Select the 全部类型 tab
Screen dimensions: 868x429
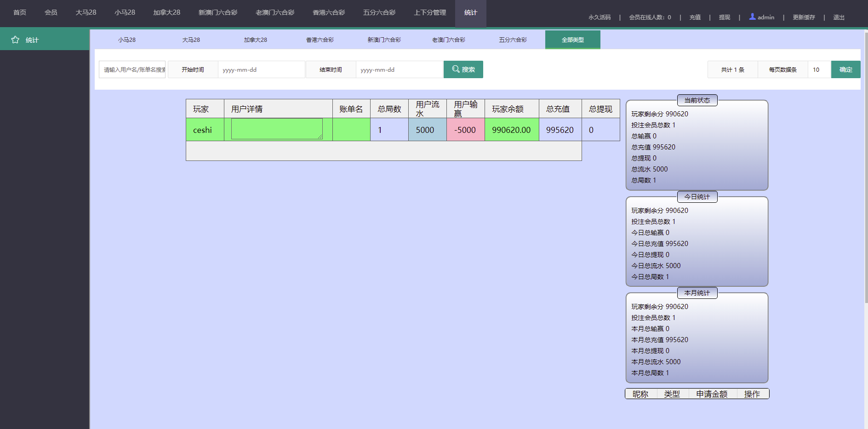[572, 40]
